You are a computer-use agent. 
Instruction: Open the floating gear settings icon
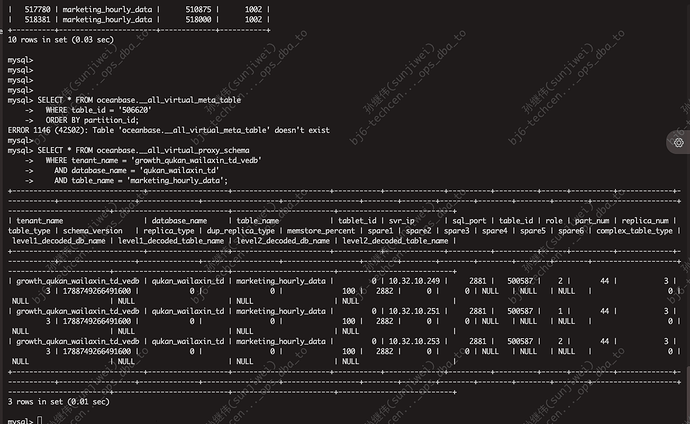pyautogui.click(x=679, y=143)
